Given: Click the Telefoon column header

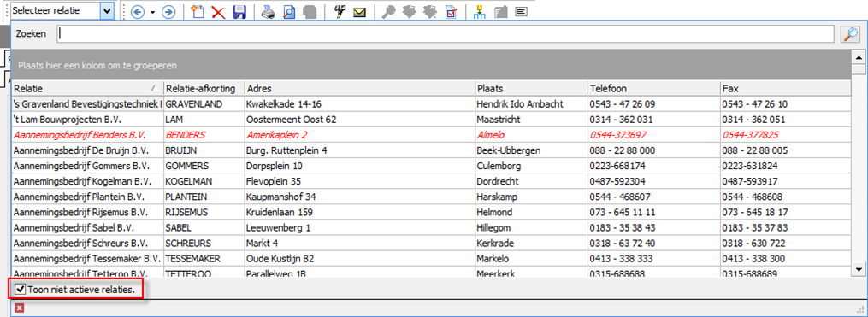Looking at the screenshot, I should click(x=654, y=89).
